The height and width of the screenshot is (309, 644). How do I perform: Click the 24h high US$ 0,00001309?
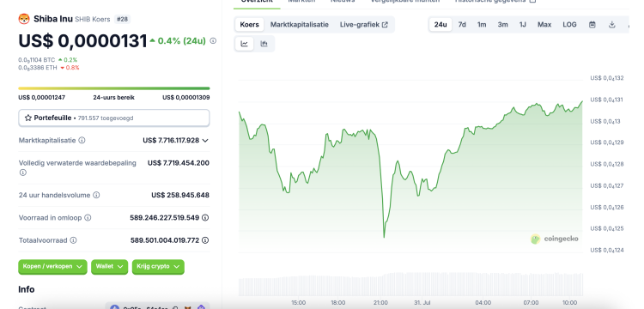pyautogui.click(x=186, y=98)
